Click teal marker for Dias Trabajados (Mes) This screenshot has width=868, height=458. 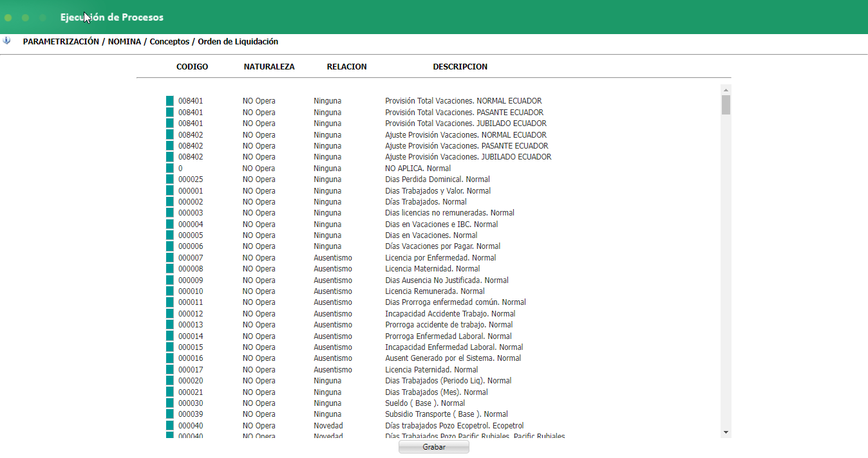(170, 392)
